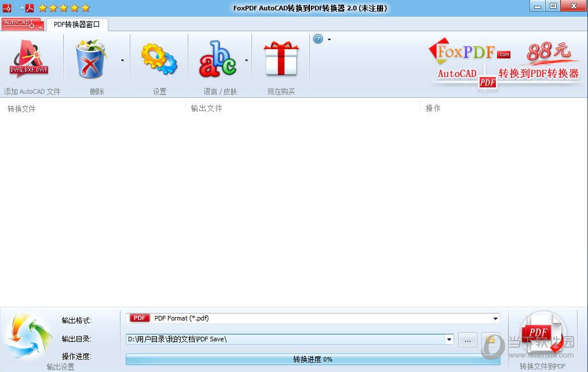
Task: Click the 输出文件 column header
Action: click(206, 108)
